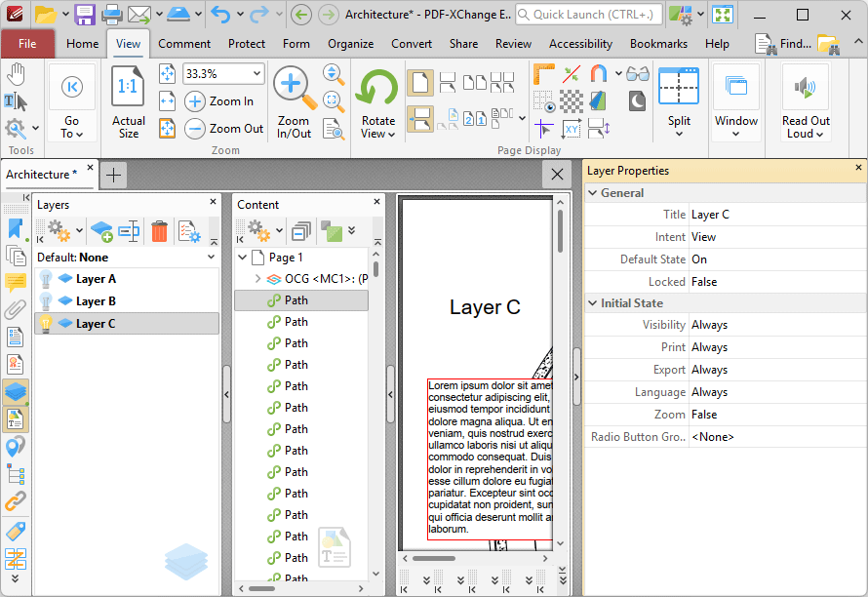Toggle the transparency grid icon
This screenshot has width=868, height=597.
[572, 101]
